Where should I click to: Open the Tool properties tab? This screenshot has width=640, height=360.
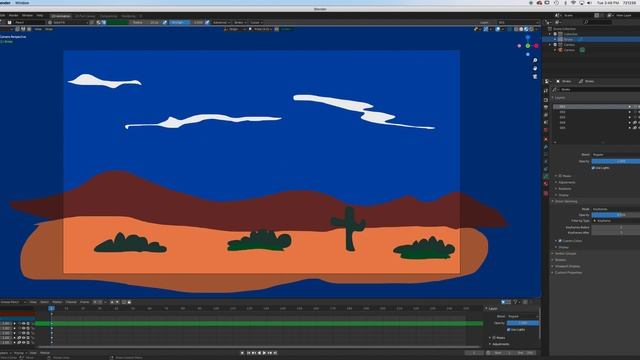(x=546, y=90)
